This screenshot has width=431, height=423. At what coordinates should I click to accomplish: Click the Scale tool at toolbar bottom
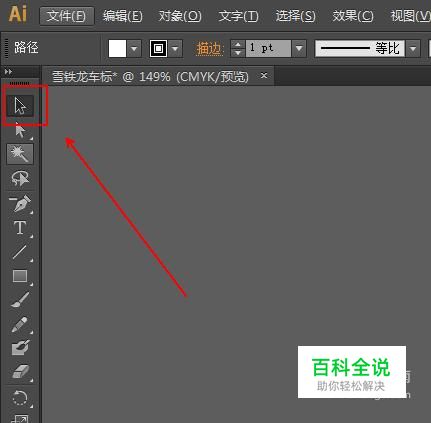click(20, 418)
